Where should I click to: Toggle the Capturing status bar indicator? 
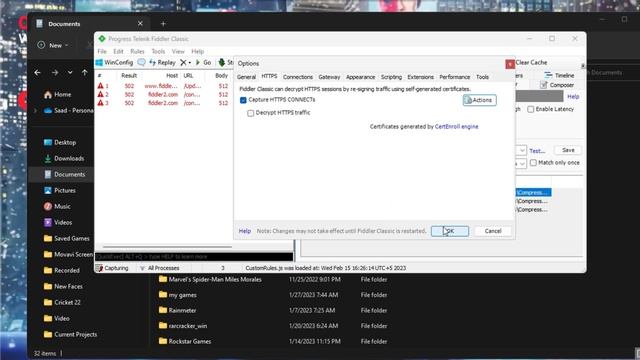(112, 268)
